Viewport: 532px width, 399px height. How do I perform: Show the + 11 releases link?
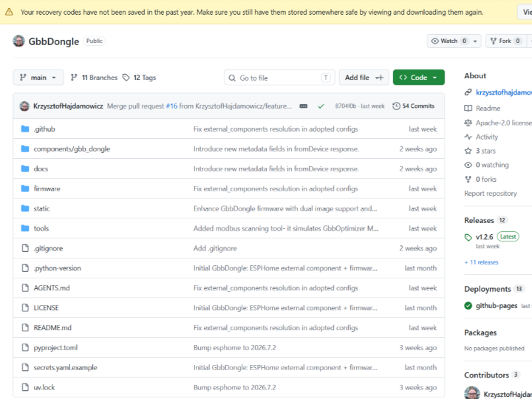tap(481, 262)
